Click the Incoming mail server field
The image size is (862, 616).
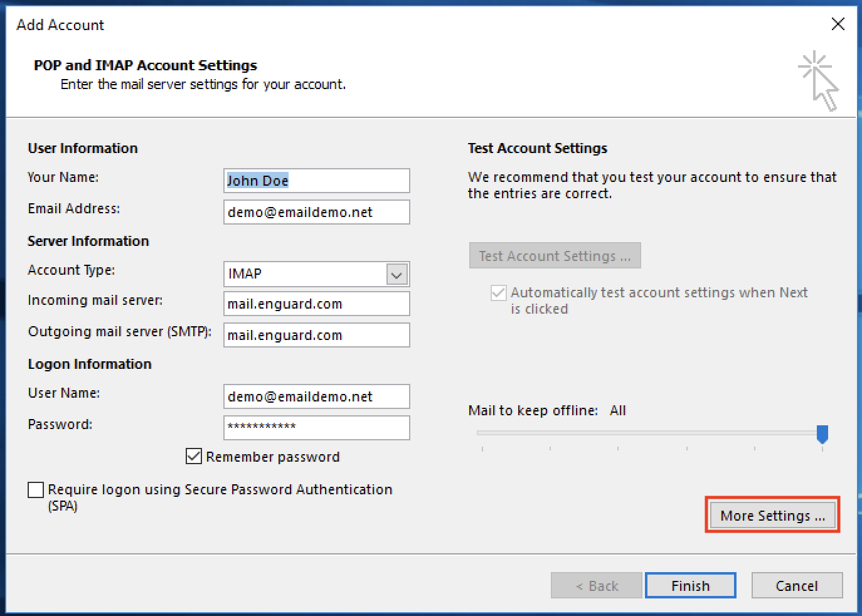316,304
